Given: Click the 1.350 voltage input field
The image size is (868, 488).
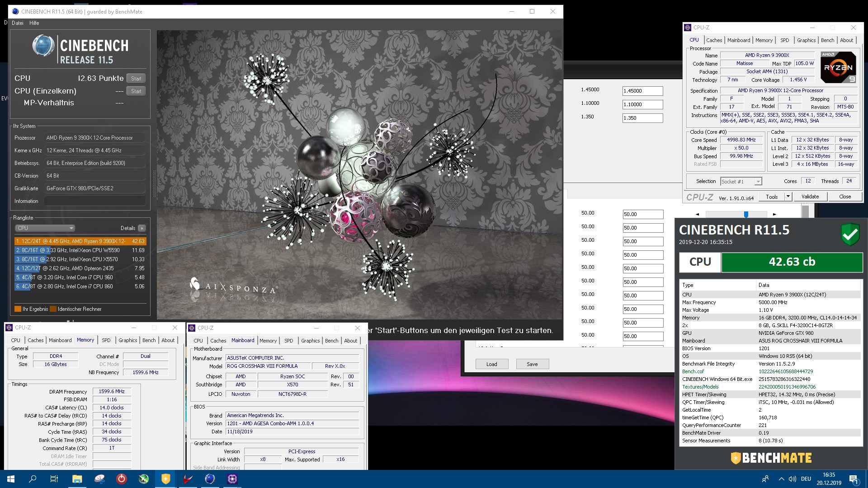Looking at the screenshot, I should [642, 118].
